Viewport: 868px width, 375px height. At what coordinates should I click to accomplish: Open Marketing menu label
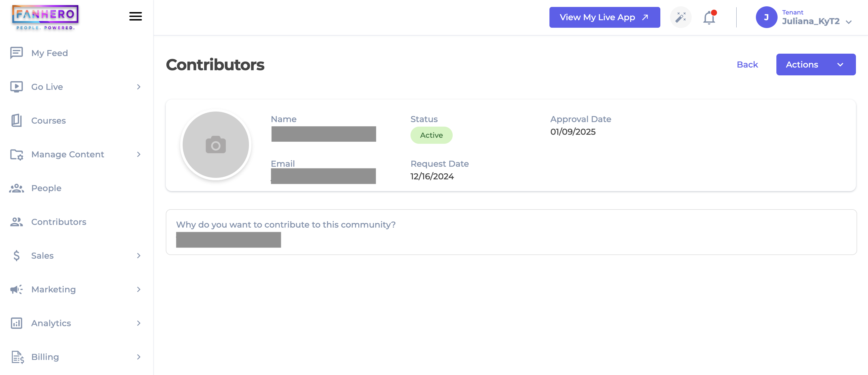(54, 289)
